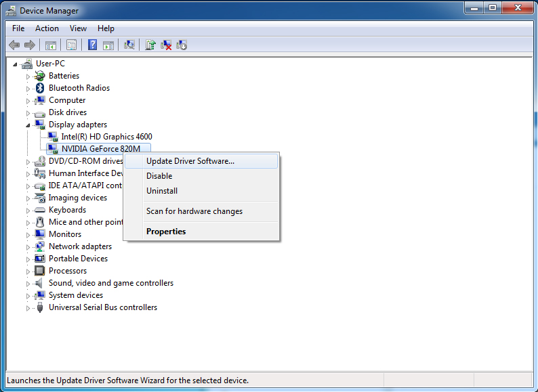Expand the Network adapters category
Image resolution: width=538 pixels, height=392 pixels.
click(28, 246)
